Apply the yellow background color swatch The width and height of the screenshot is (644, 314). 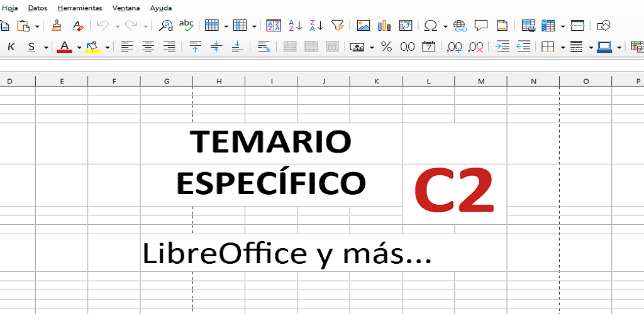[92, 47]
